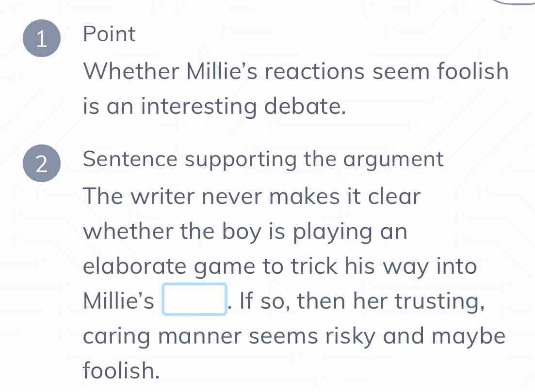Click the number 2 step badge

coord(43,165)
